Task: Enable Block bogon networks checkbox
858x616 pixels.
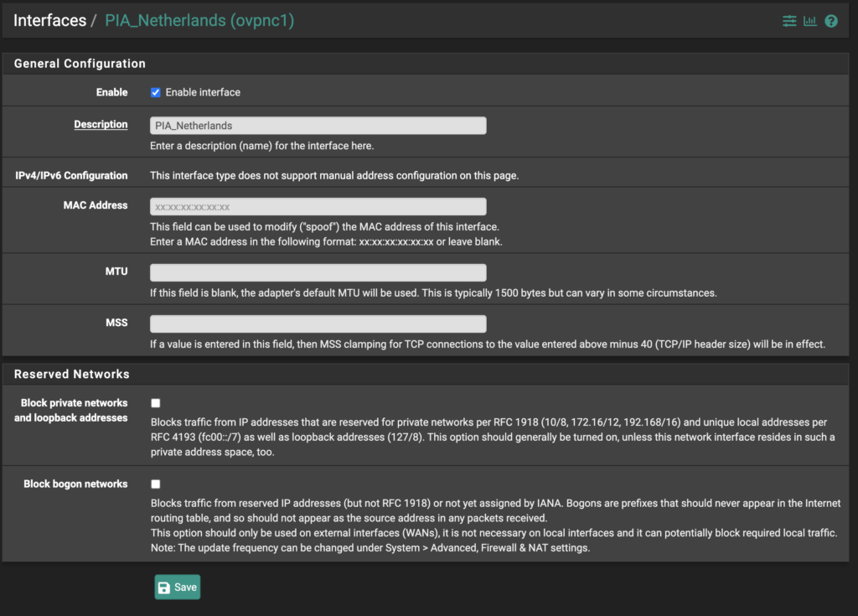Action: [155, 484]
